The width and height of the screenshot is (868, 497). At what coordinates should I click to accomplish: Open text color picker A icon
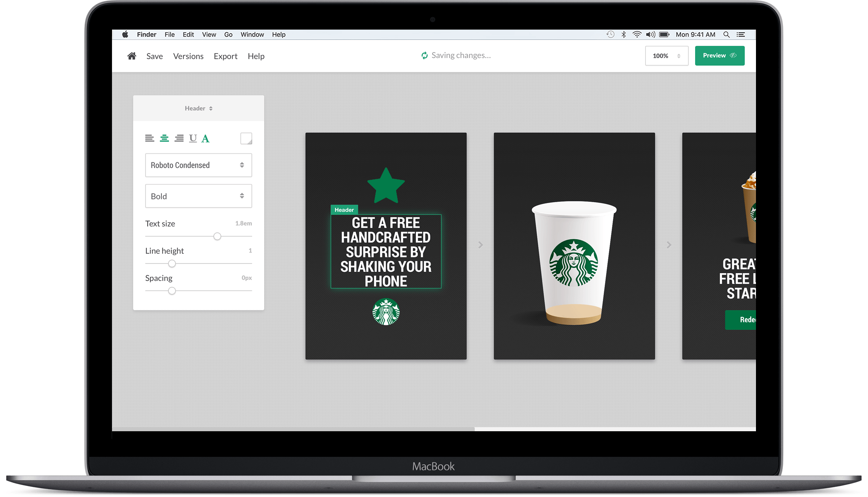coord(205,139)
